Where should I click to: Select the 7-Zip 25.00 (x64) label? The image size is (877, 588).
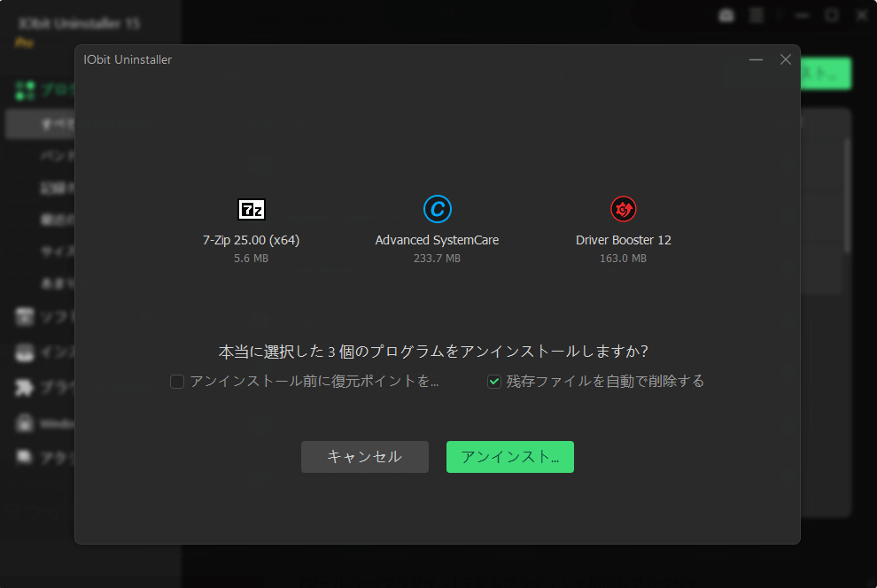251,240
